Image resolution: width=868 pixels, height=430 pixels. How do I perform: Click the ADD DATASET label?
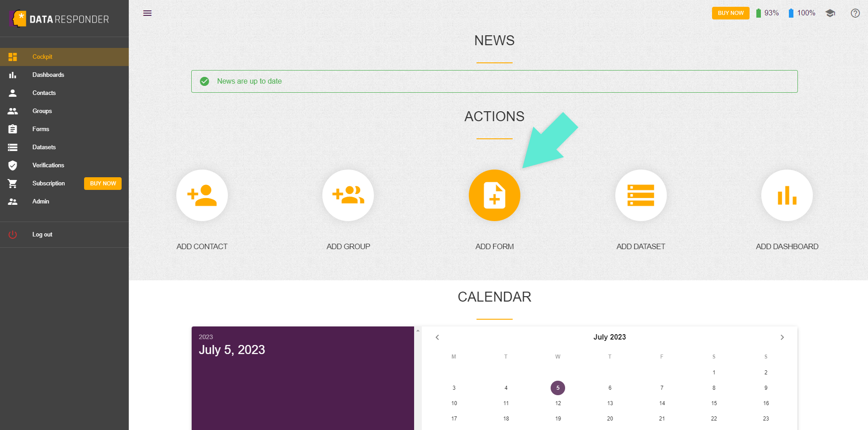click(x=641, y=246)
